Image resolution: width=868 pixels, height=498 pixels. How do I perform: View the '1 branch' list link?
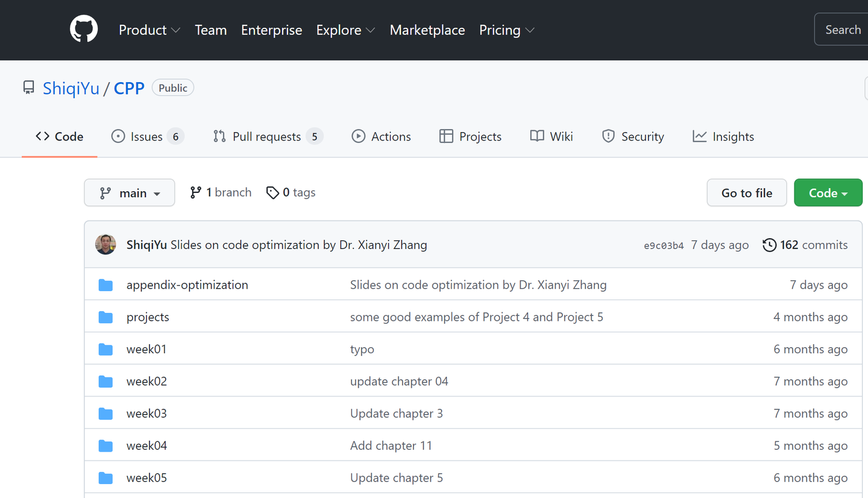click(221, 192)
